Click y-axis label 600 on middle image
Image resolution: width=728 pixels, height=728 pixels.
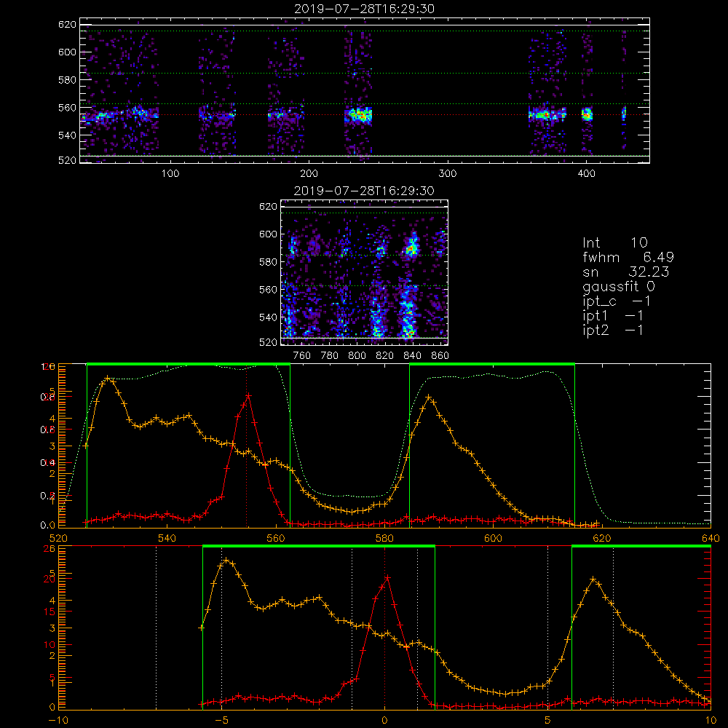(x=269, y=234)
